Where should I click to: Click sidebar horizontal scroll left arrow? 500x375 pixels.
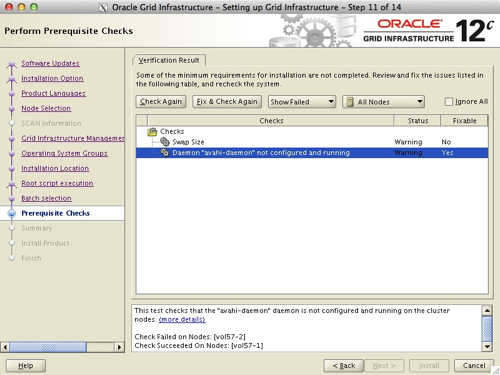5,347
